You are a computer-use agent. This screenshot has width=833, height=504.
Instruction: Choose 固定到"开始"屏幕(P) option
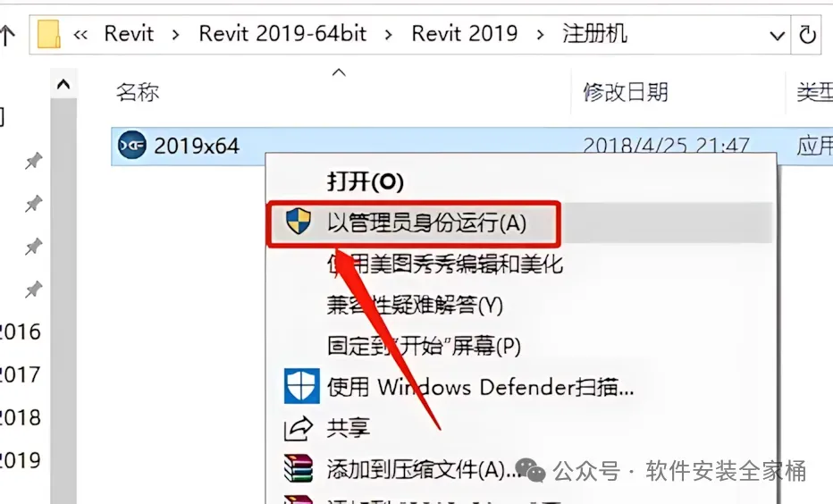(x=424, y=346)
